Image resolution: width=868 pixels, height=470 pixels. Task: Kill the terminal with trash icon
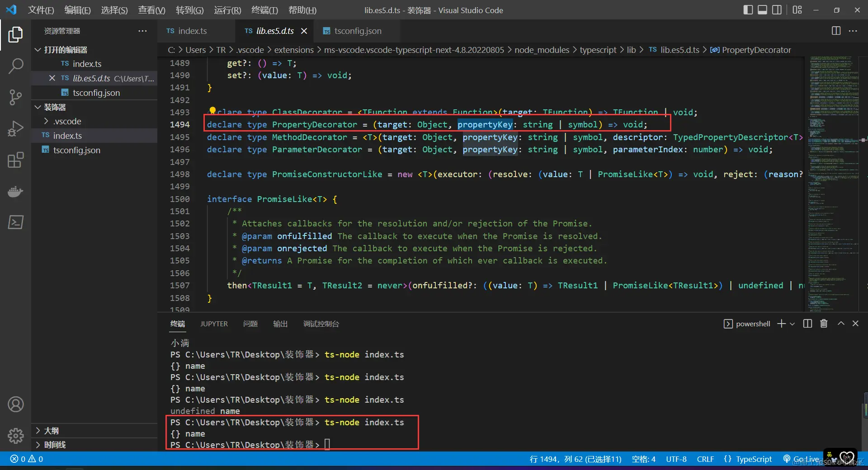pyautogui.click(x=824, y=324)
